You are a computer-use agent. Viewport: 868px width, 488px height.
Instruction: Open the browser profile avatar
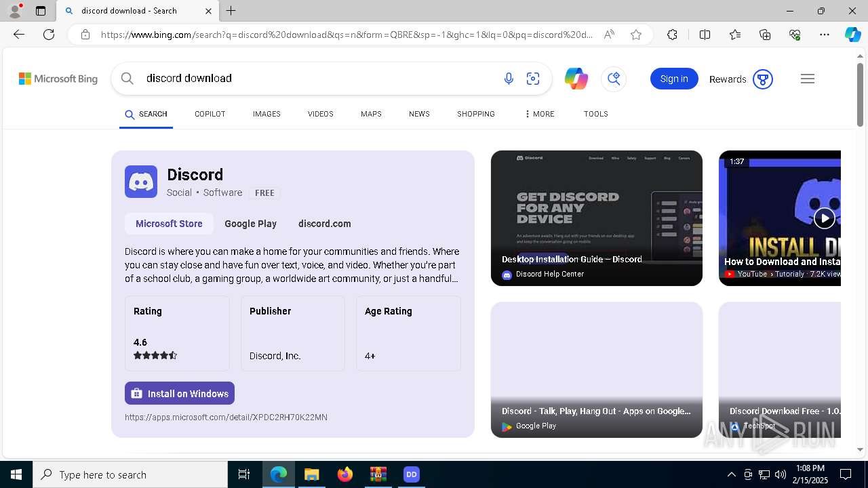point(15,10)
